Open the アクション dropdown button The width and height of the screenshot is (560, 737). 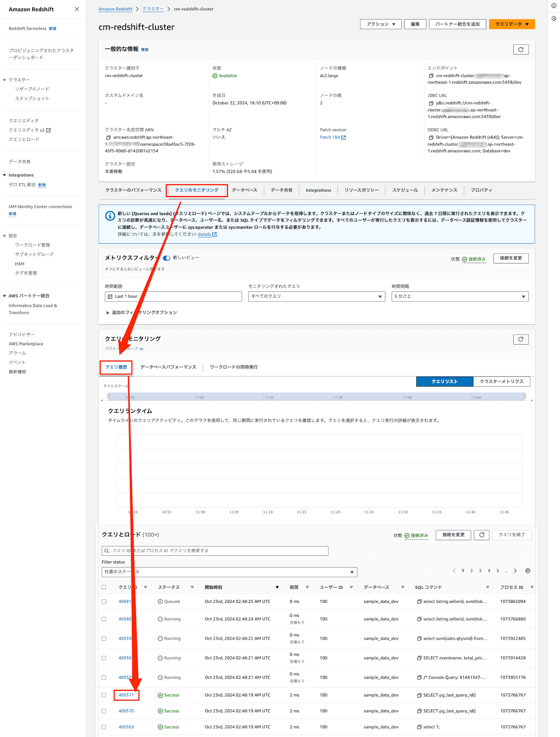(381, 24)
